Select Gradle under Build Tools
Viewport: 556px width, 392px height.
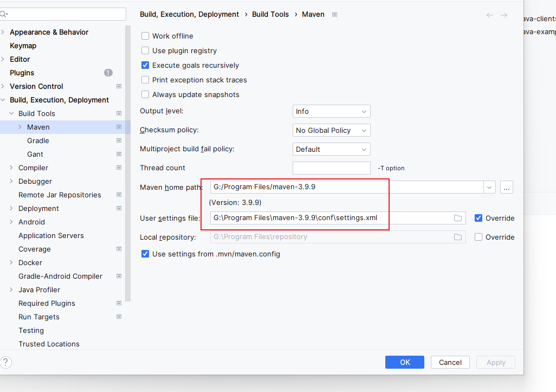click(38, 140)
